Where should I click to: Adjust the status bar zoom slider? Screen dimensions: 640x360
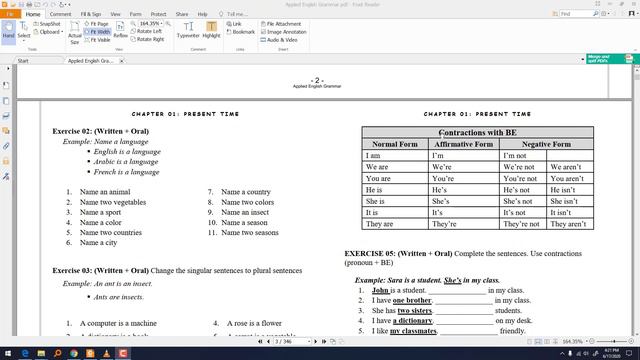pyautogui.click(x=613, y=341)
